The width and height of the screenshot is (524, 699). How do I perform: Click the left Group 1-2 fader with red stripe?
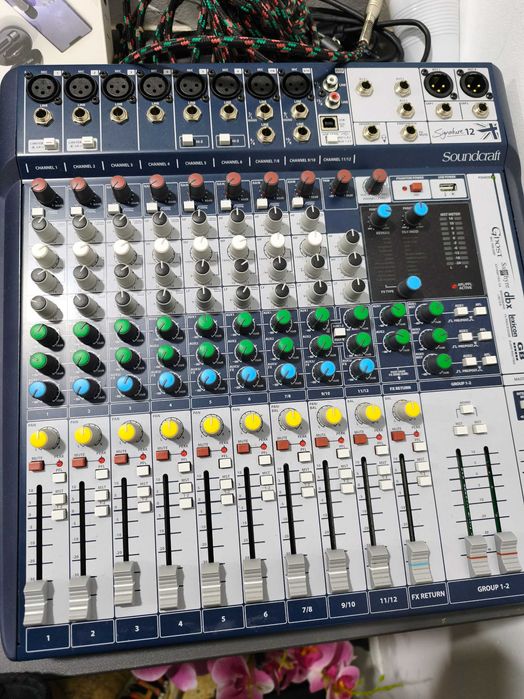[x=477, y=555]
